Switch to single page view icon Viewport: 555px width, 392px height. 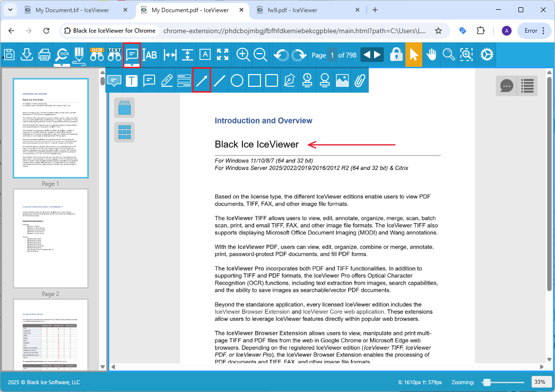pyautogui.click(x=124, y=108)
